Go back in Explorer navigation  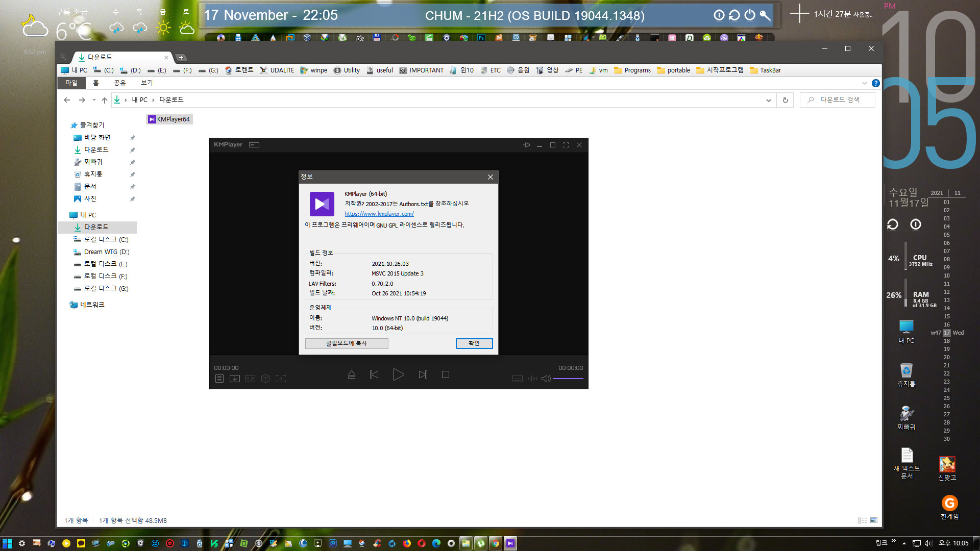pos(67,100)
